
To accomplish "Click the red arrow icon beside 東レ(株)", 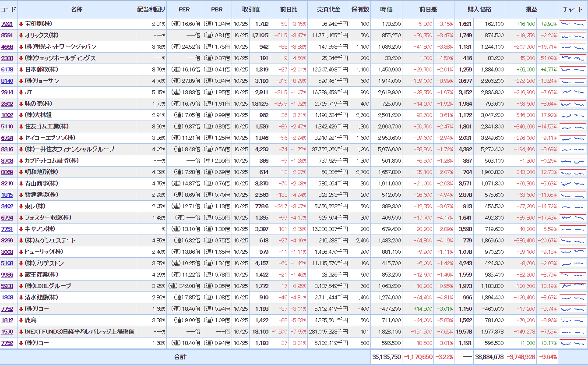I will [21, 206].
